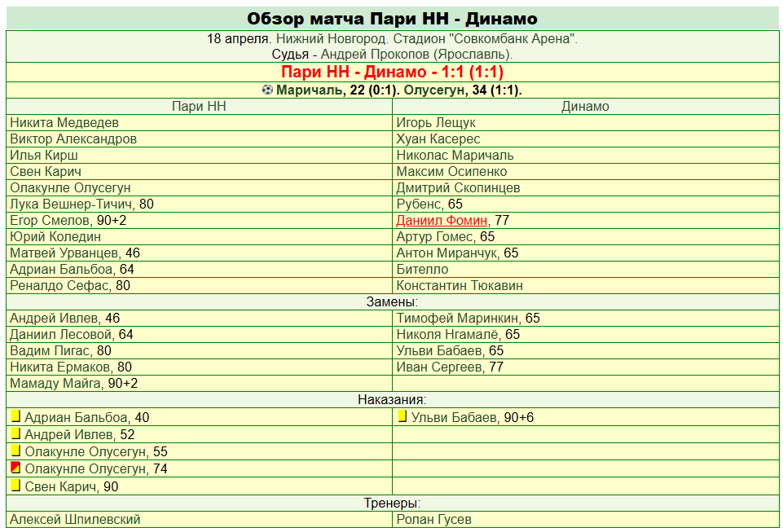Select the player Бителло
The width and height of the screenshot is (783, 532).
[x=422, y=269]
